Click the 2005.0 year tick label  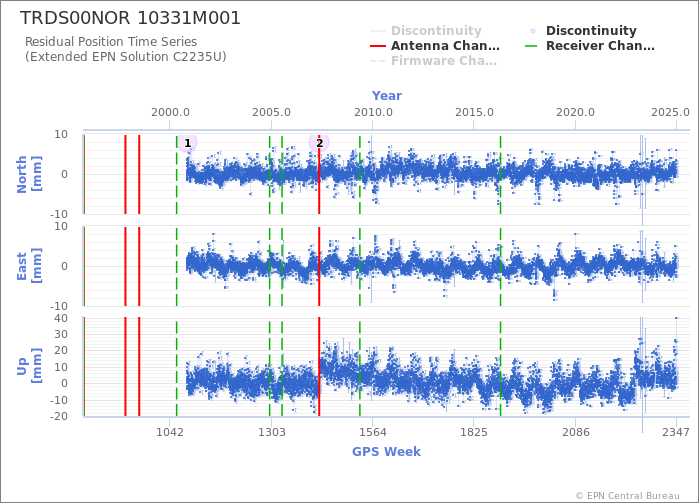(271, 112)
